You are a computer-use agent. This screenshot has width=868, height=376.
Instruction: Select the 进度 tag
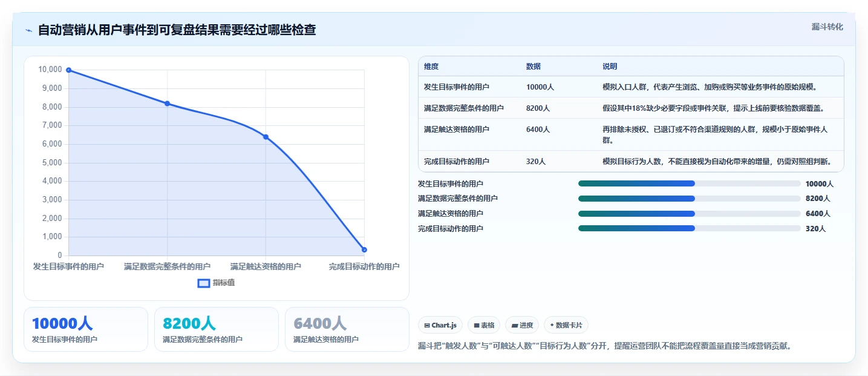522,325
